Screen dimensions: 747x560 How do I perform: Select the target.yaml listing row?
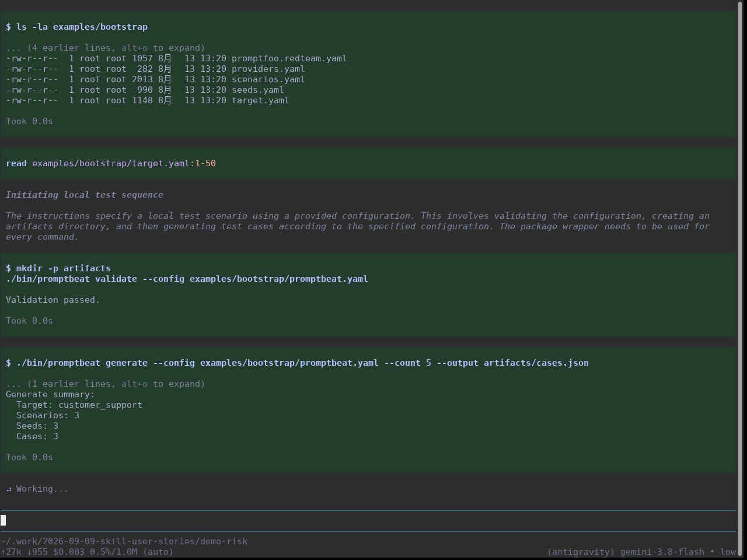pos(148,100)
